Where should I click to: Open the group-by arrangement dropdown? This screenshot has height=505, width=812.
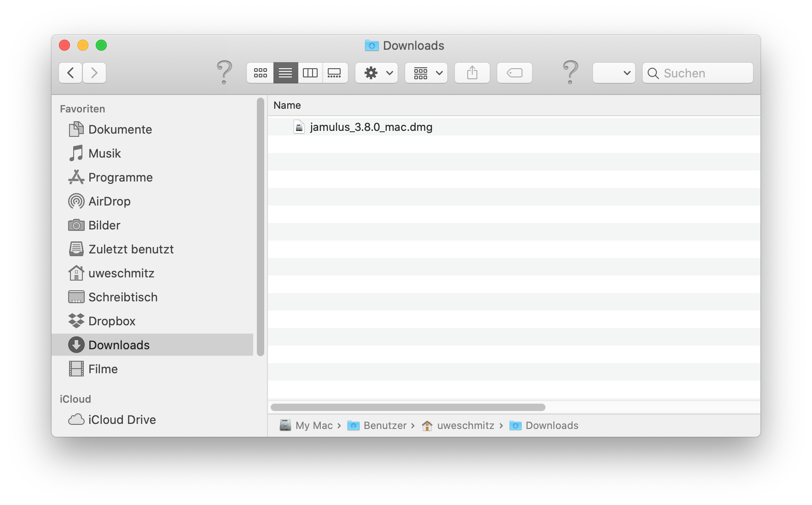pos(426,73)
